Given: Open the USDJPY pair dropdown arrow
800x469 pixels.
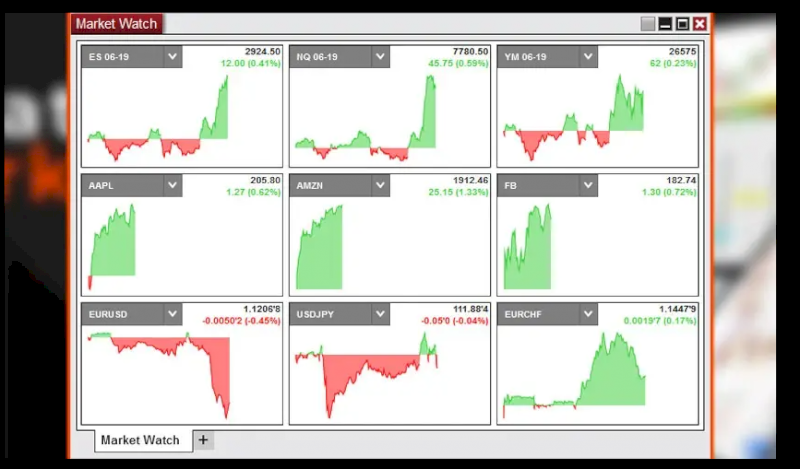Looking at the screenshot, I should point(380,314).
